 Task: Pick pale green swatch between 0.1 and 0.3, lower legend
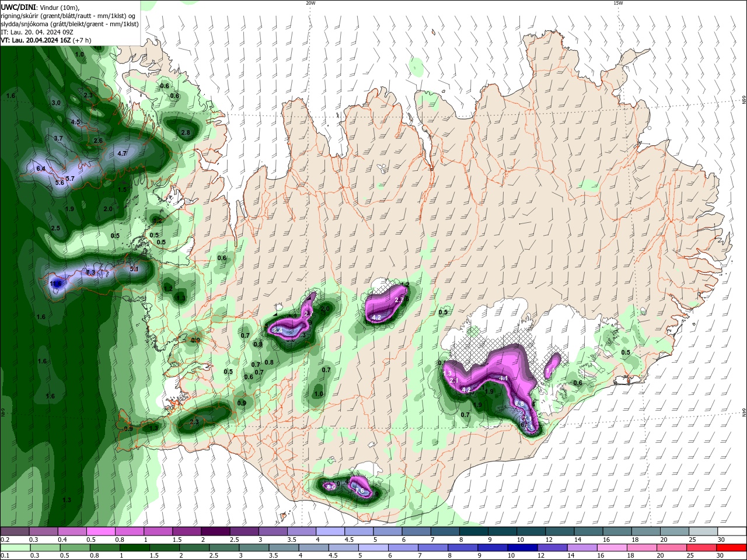[15, 548]
